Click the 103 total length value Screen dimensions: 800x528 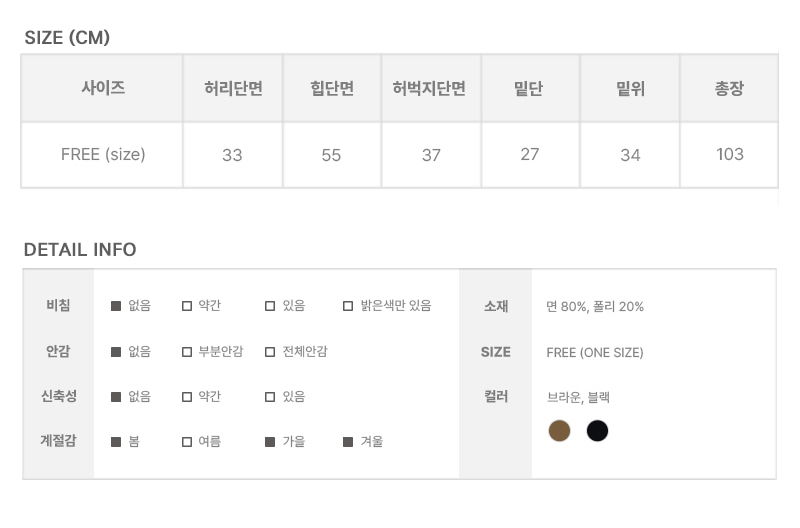tap(730, 154)
